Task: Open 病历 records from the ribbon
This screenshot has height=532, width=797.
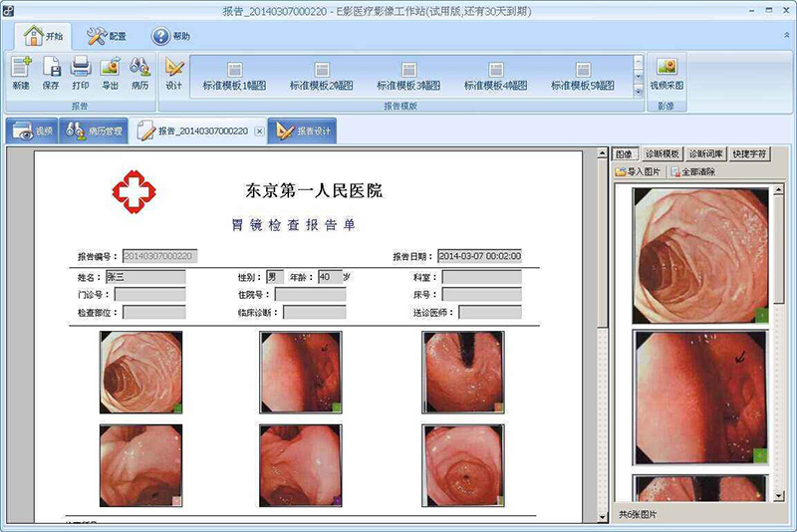Action: click(x=139, y=74)
